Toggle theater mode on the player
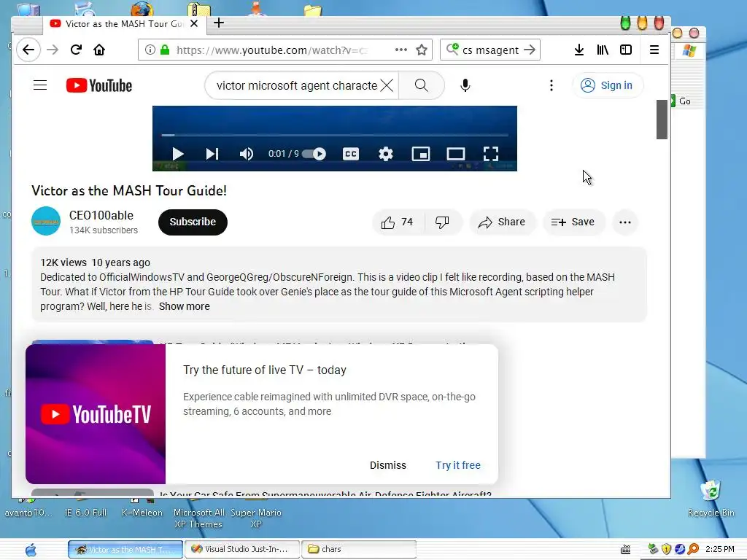This screenshot has height=560, width=747. tap(456, 154)
